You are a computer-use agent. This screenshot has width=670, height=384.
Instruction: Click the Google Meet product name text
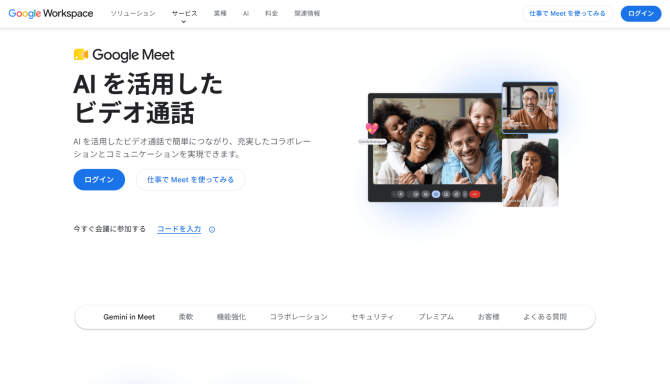(133, 55)
